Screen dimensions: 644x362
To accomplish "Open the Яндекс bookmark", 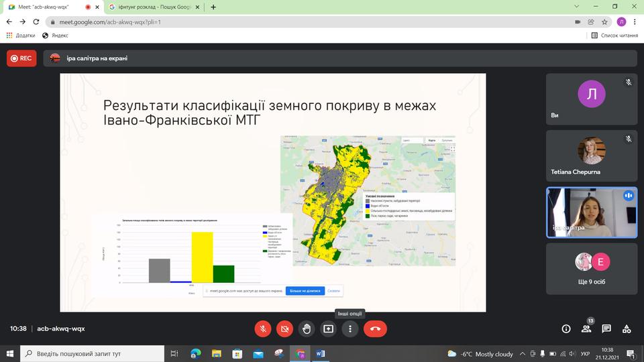I will [x=55, y=36].
